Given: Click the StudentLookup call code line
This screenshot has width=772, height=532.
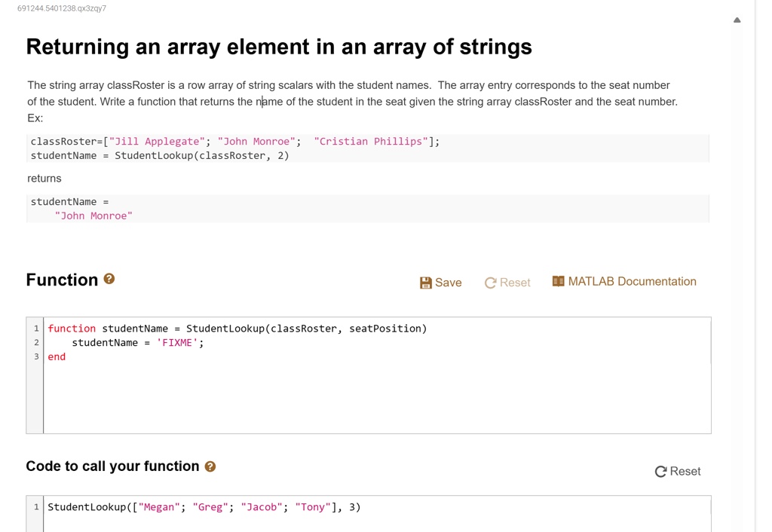Looking at the screenshot, I should 204,506.
